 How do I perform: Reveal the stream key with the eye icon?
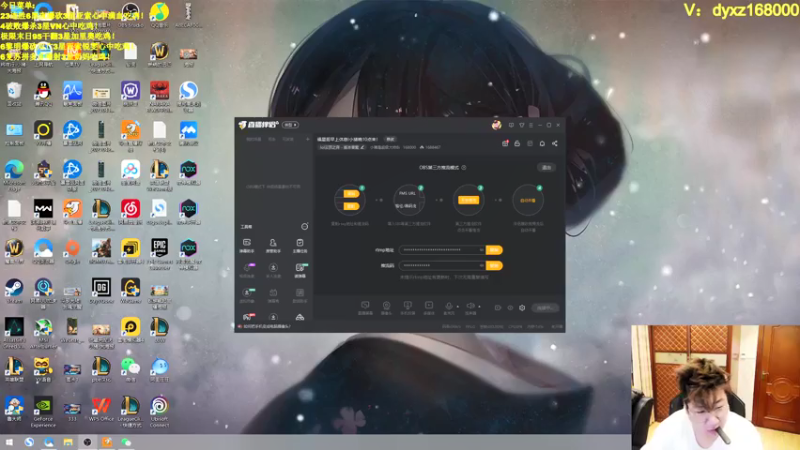coord(481,265)
